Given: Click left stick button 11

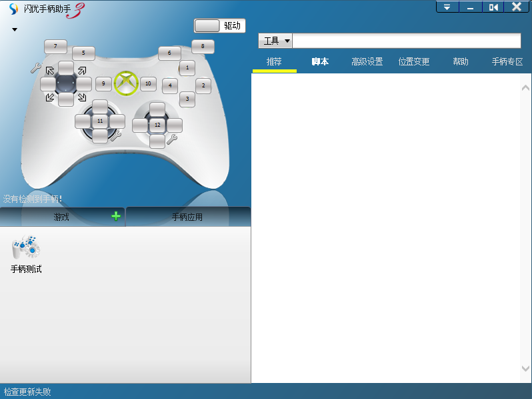Looking at the screenshot, I should (x=100, y=121).
